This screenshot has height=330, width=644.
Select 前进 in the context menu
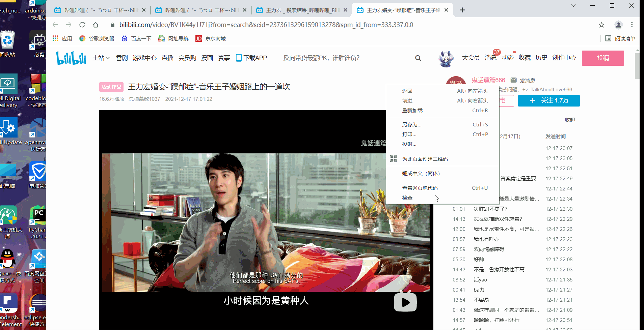point(442,100)
